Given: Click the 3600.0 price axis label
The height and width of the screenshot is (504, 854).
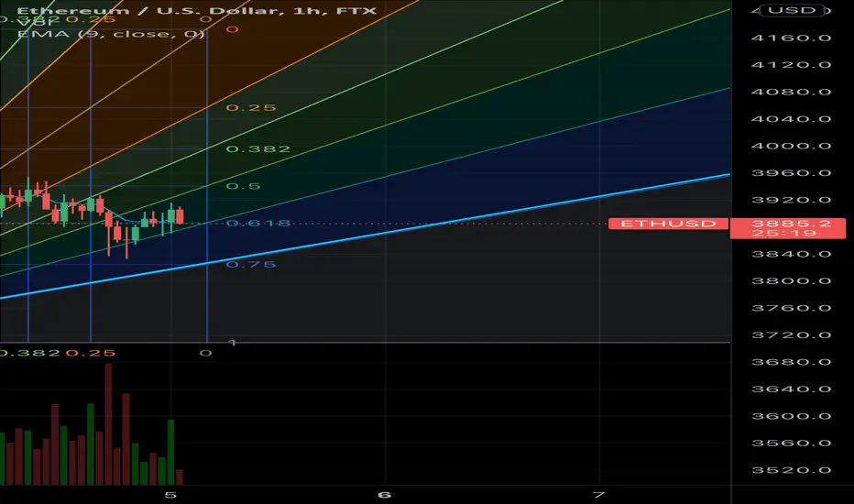Looking at the screenshot, I should 791,416.
